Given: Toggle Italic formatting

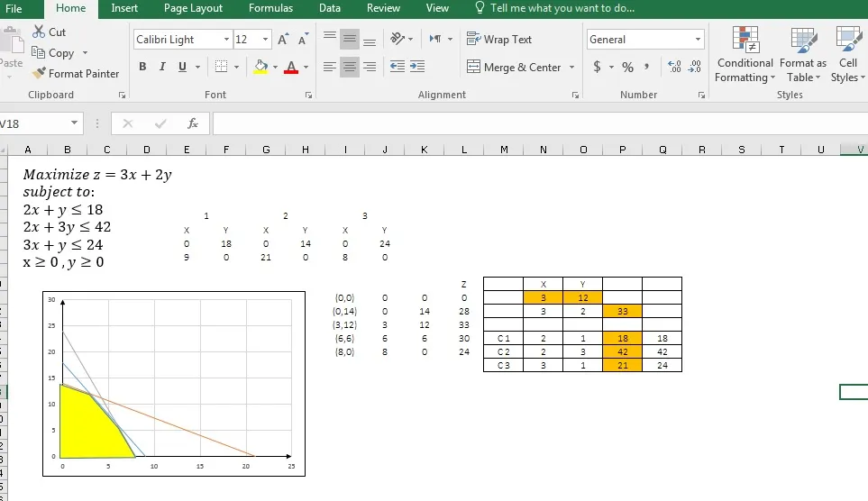Looking at the screenshot, I should pos(162,67).
